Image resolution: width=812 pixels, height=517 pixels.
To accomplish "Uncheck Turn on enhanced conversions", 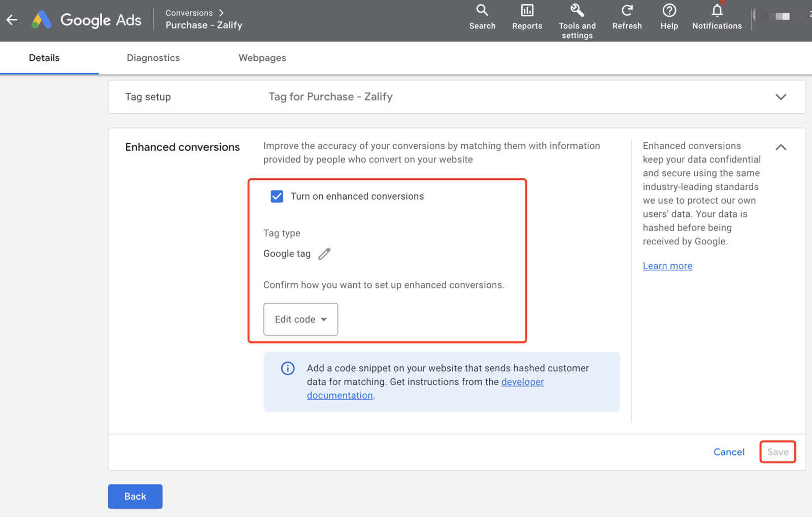I will [277, 197].
